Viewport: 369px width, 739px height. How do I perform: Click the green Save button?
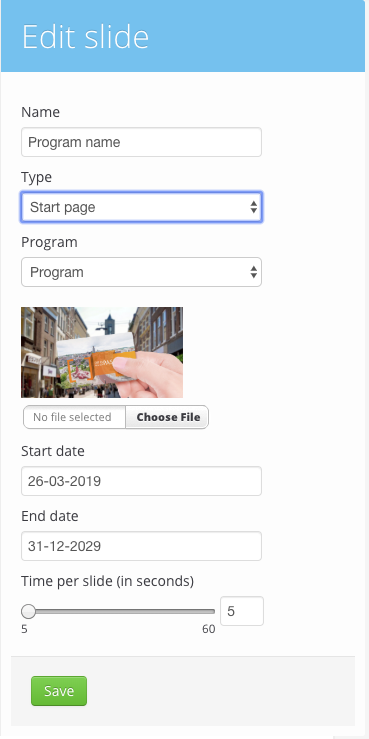(x=59, y=691)
